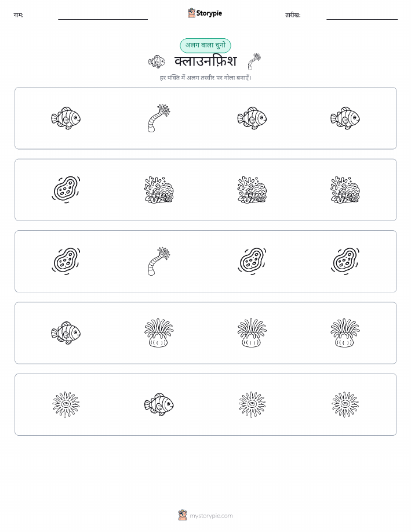
Task: Click the middle sea anemone in row four
Action: 252,333
